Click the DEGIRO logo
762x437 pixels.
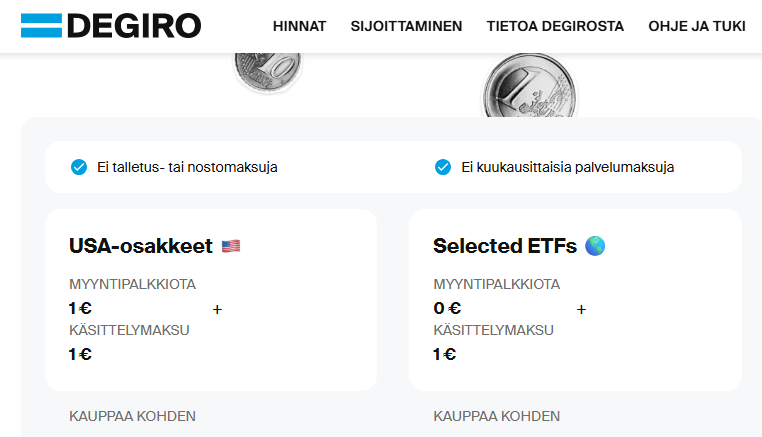point(110,26)
